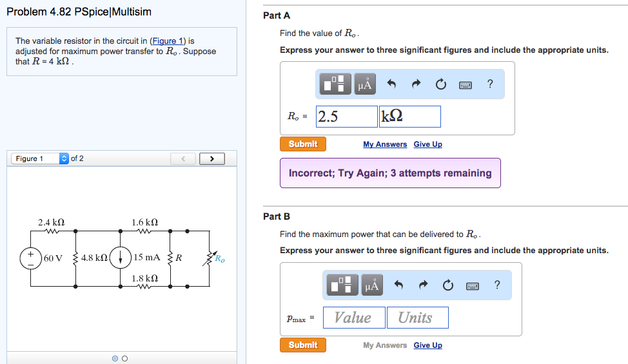Go to next figure arrow

212,158
